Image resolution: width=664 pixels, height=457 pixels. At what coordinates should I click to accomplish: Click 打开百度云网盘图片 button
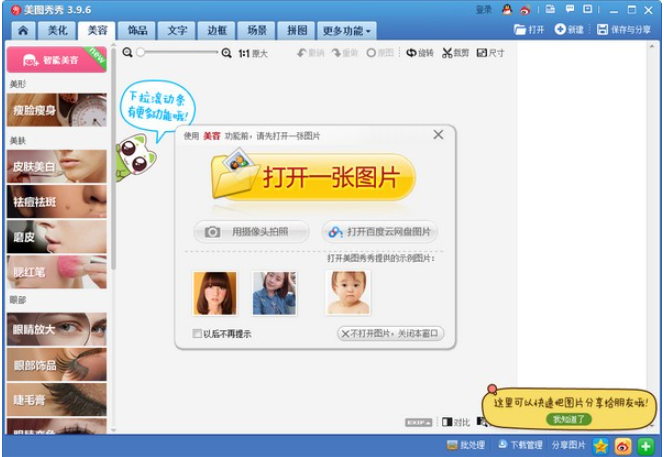[379, 232]
